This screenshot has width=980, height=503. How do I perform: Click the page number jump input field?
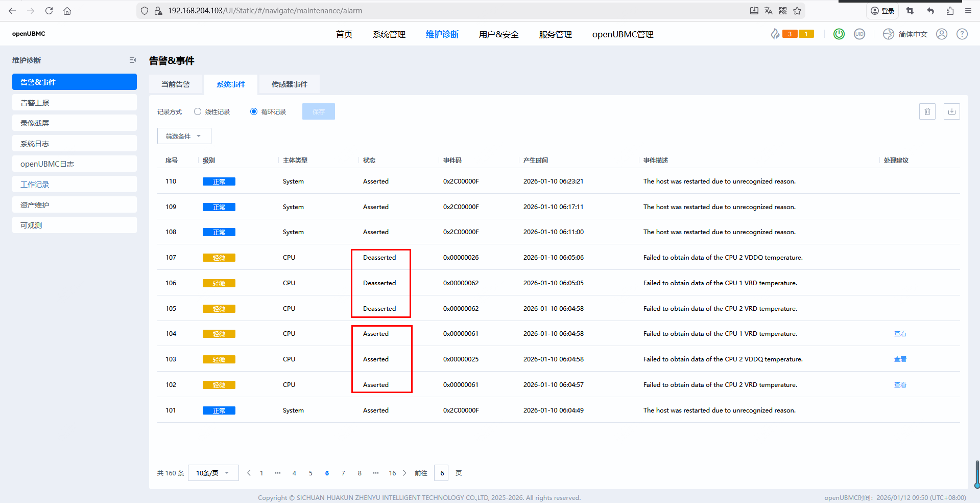tap(441, 473)
